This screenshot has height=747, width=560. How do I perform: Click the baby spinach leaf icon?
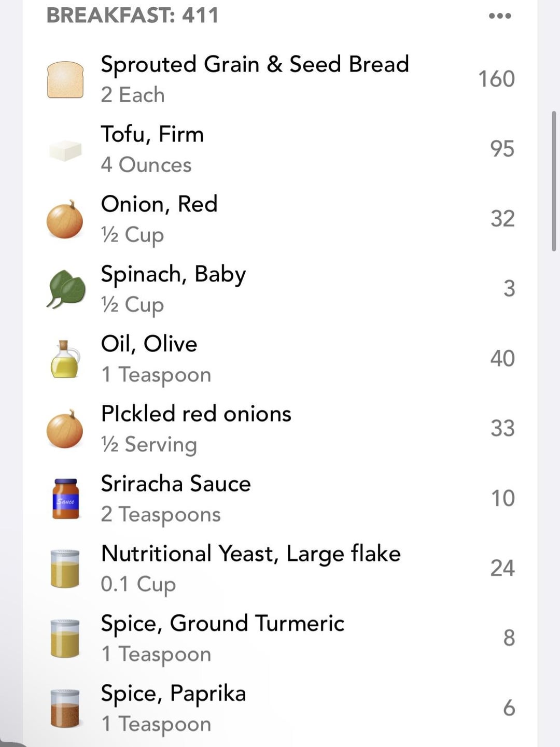(66, 289)
